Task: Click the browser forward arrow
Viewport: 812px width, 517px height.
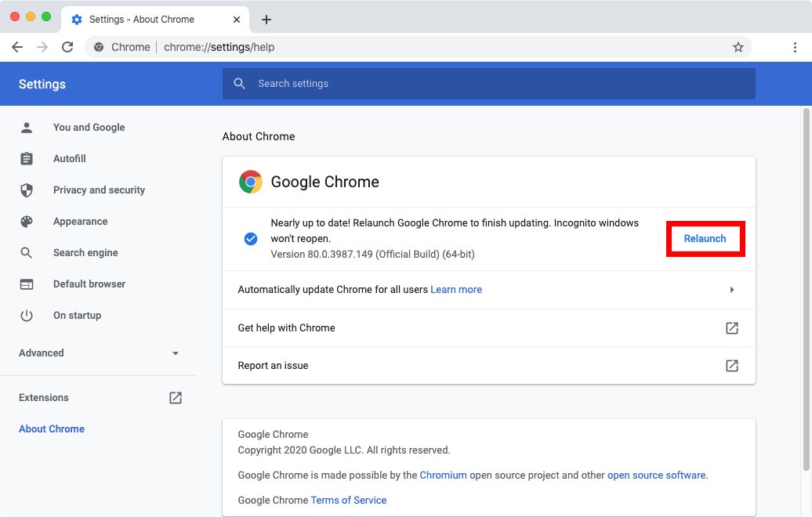Action: pos(42,47)
